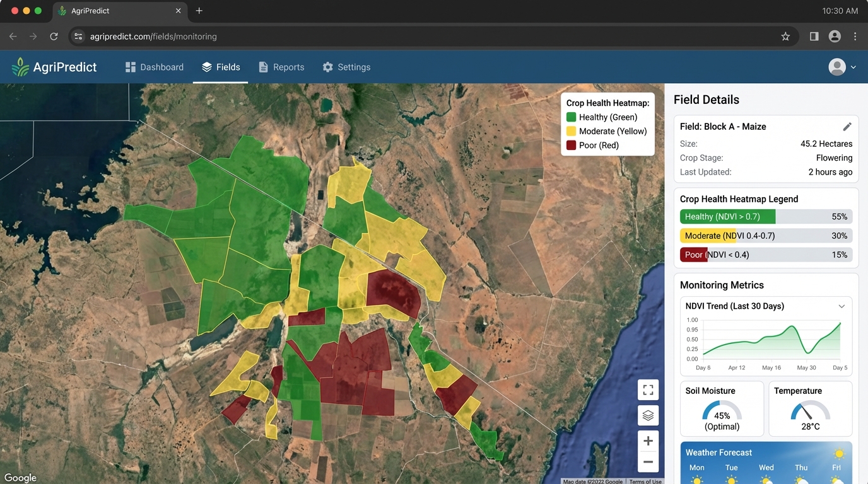The height and width of the screenshot is (484, 868).
Task: Open browser side panel icon
Action: click(814, 37)
